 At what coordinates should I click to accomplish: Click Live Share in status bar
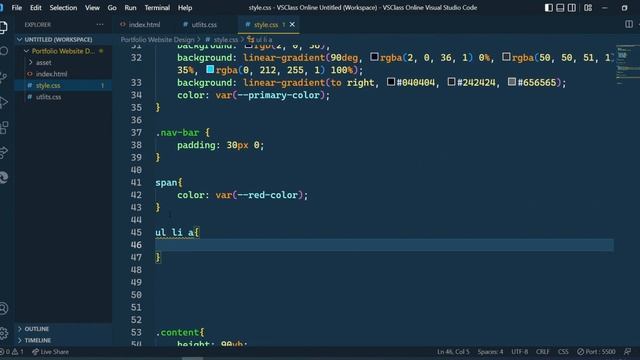(x=51, y=352)
